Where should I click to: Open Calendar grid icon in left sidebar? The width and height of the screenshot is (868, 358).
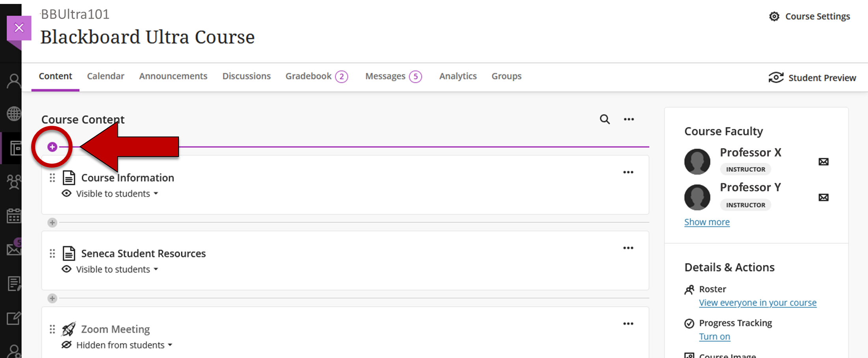coord(14,216)
